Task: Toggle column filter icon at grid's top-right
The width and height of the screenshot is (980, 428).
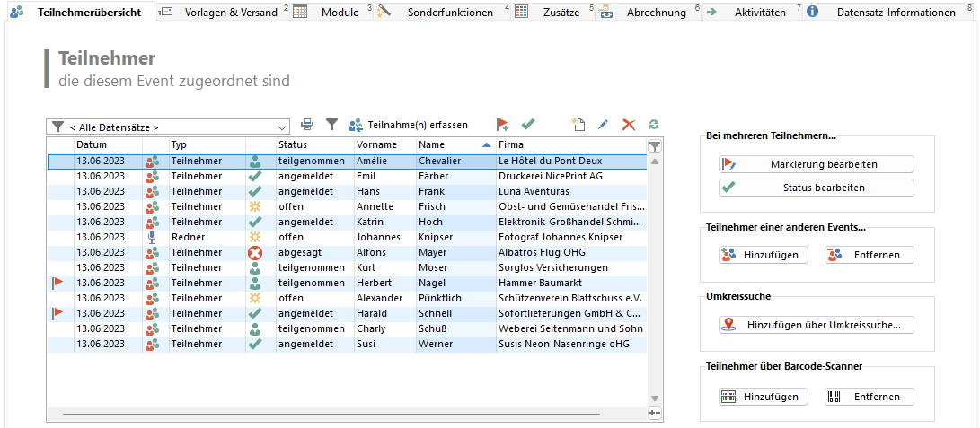Action: [655, 145]
